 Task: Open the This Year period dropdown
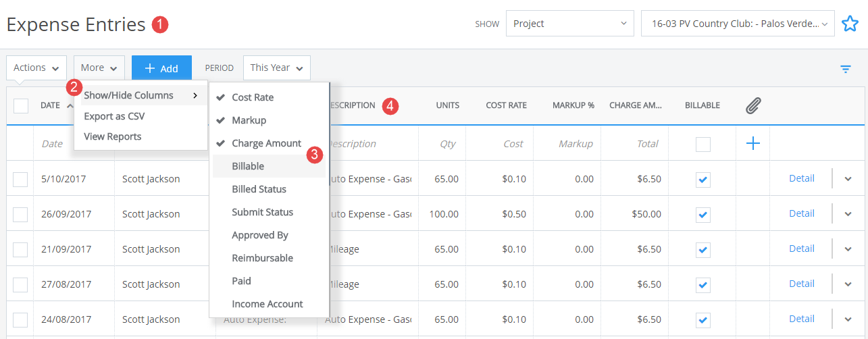coord(277,68)
